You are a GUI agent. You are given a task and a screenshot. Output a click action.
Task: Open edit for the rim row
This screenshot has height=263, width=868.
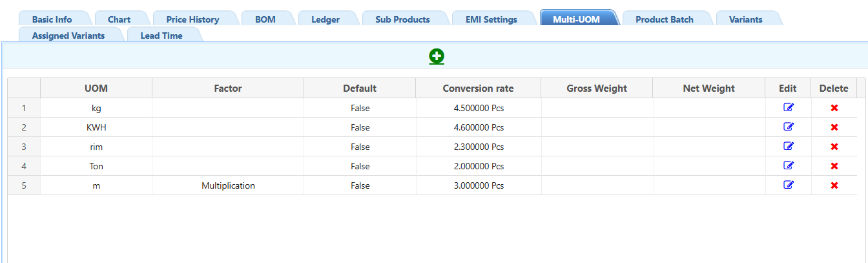coord(788,147)
